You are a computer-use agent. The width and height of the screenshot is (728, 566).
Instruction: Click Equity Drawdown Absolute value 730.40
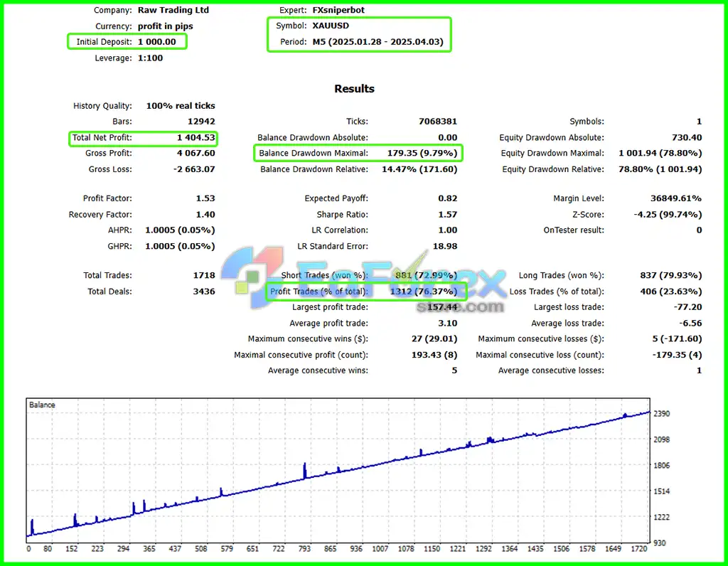687,137
